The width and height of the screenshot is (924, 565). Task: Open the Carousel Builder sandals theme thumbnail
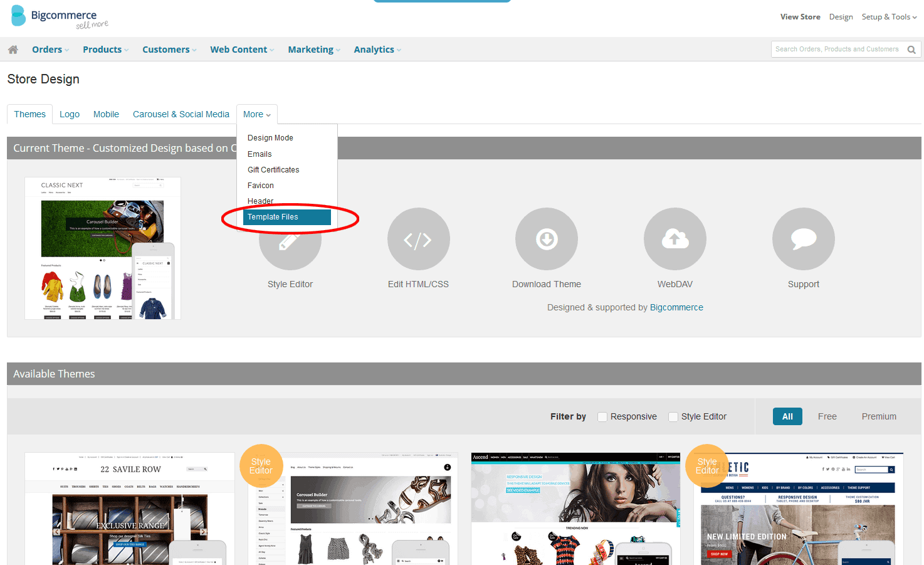354,509
